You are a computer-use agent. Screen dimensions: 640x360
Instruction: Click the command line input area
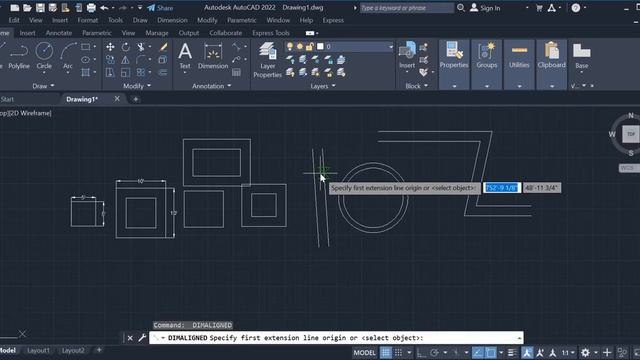(336, 338)
